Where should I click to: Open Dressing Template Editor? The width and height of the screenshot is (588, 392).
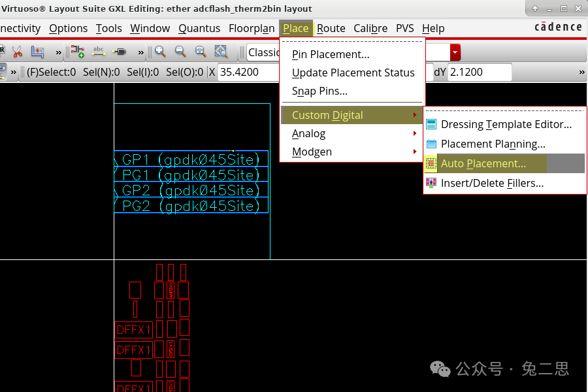coord(506,124)
